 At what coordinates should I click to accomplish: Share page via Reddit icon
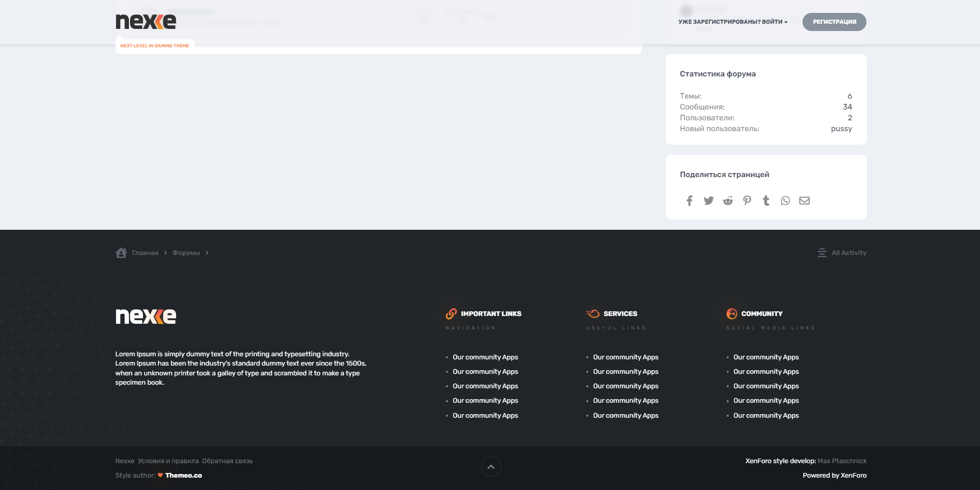point(728,201)
